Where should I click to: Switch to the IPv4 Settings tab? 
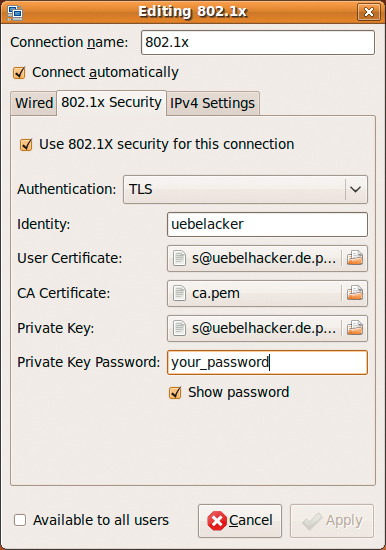pos(213,103)
